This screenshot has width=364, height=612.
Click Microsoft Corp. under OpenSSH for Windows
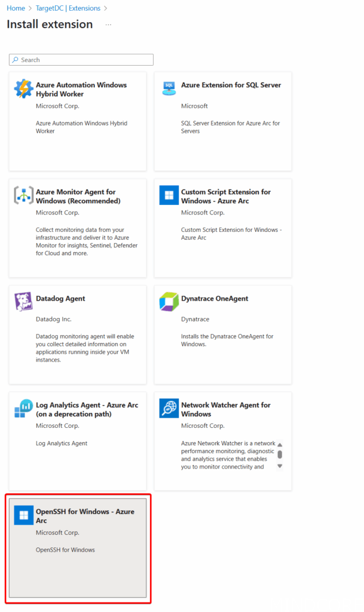[57, 533]
